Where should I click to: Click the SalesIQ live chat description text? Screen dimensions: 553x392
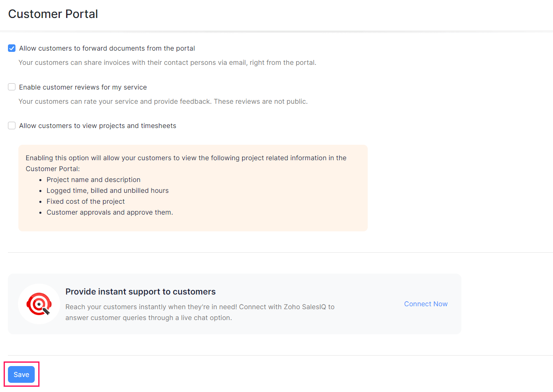click(x=200, y=312)
